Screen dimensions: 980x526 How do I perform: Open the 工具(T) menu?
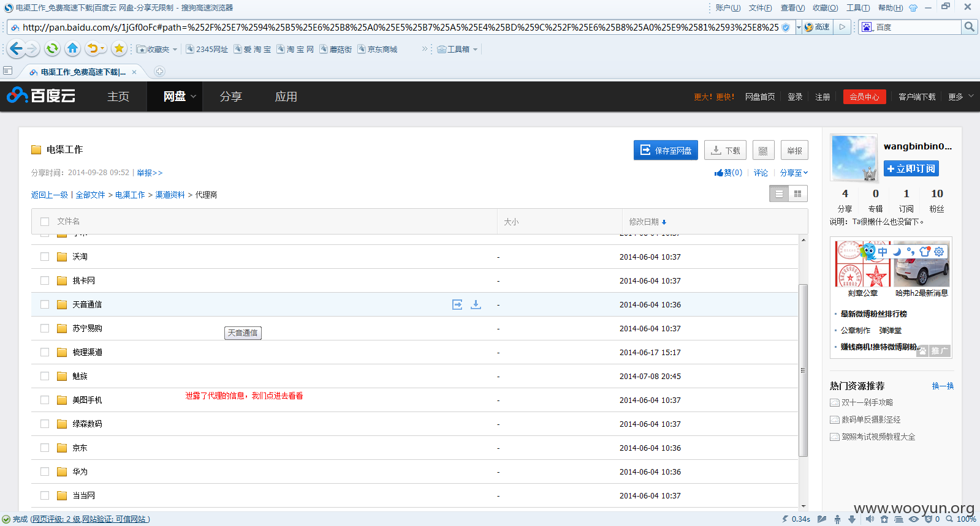click(x=858, y=8)
